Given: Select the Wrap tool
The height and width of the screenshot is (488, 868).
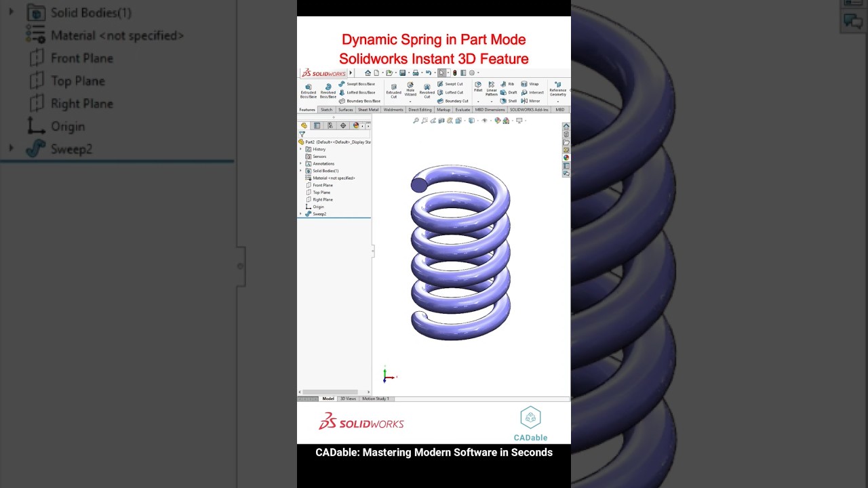Looking at the screenshot, I should (530, 84).
